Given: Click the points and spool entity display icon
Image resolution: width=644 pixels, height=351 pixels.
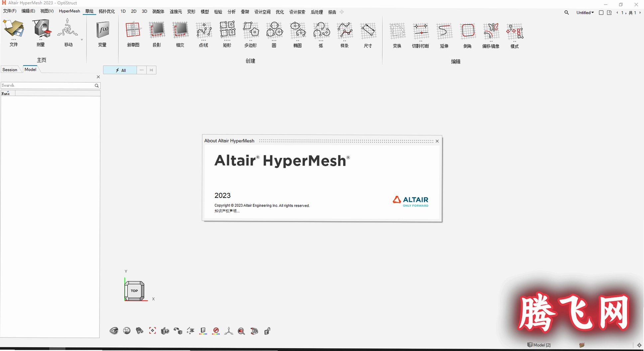Looking at the screenshot, I should pos(191,331).
